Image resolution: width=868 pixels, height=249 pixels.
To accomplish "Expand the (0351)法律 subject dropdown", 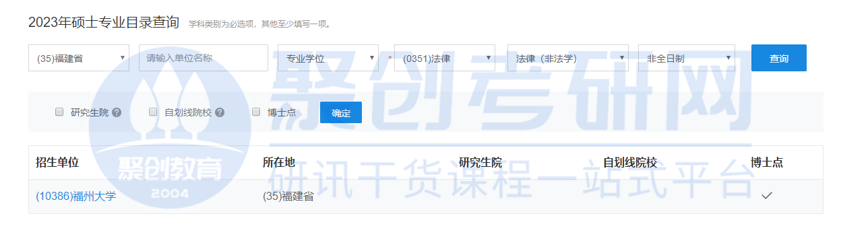I will pyautogui.click(x=445, y=58).
